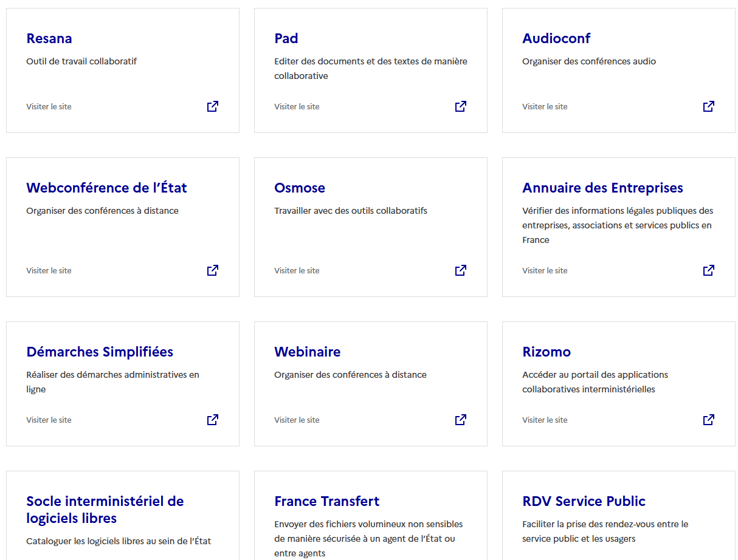Click 'Visiter le site' under Osmose
The width and height of the screenshot is (738, 560).
pos(297,270)
